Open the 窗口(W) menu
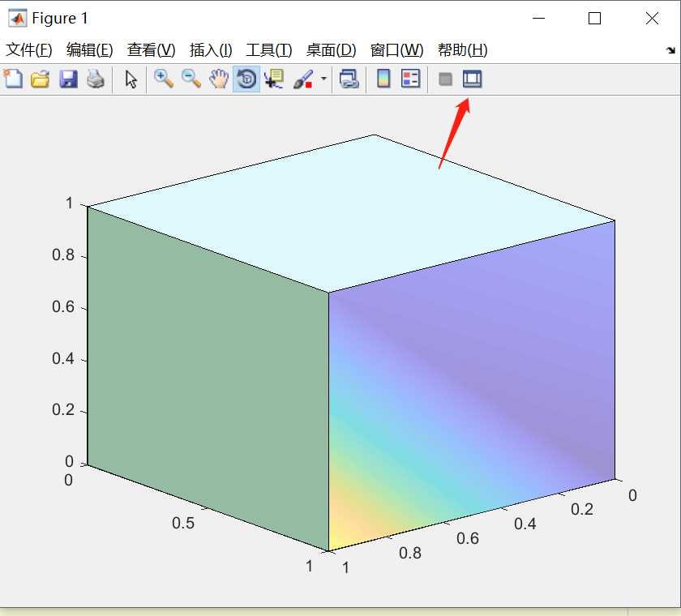 point(397,50)
